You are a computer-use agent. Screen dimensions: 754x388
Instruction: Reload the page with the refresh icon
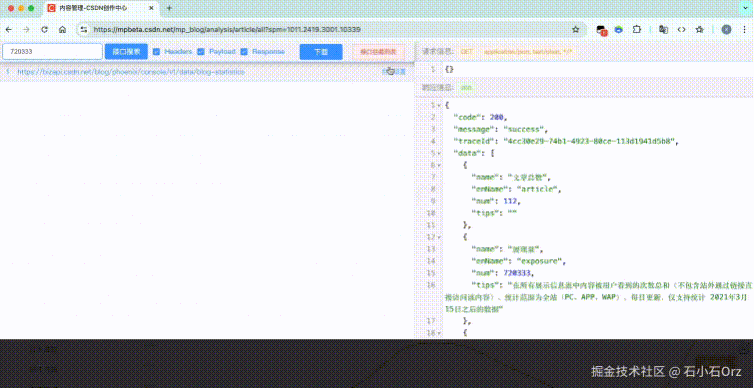tap(44, 29)
